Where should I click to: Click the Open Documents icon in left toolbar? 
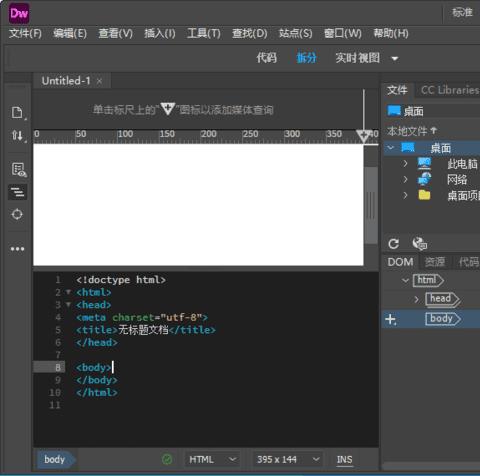pos(17,112)
